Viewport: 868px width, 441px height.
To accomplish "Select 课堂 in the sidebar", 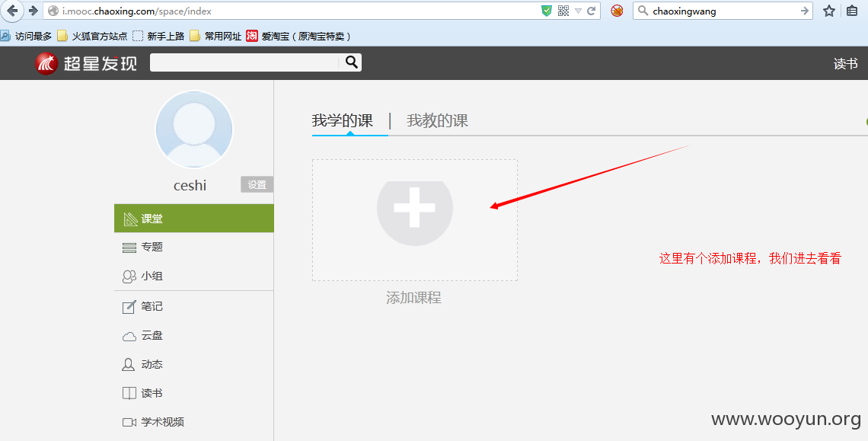I will (x=193, y=219).
